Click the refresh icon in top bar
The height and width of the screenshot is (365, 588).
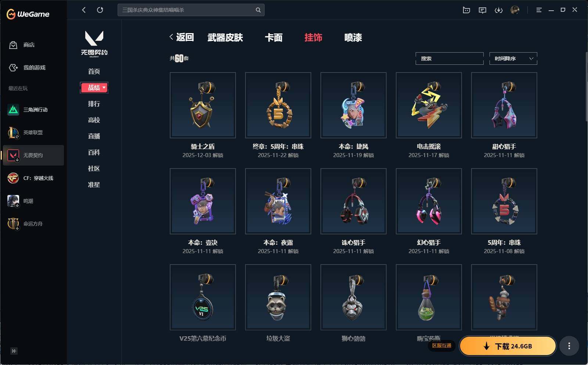click(100, 10)
